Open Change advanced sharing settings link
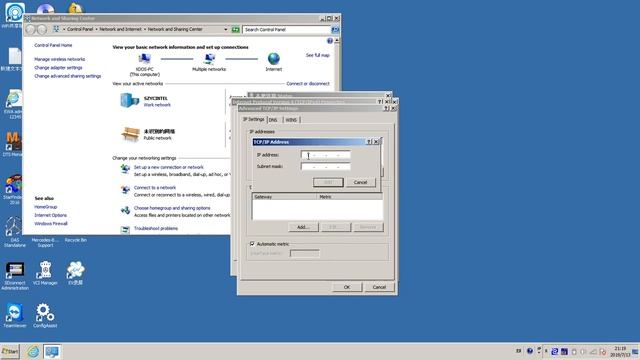This screenshot has width=640, height=360. coord(68,76)
